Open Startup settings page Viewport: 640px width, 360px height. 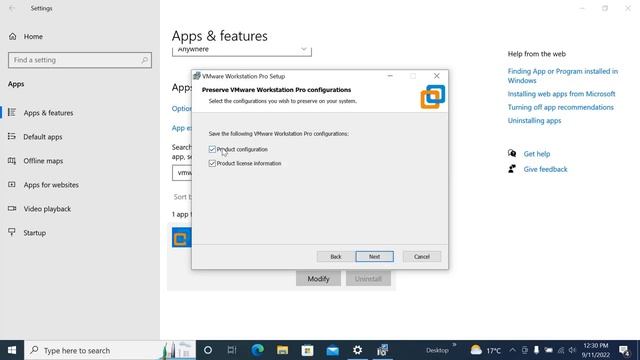(34, 233)
